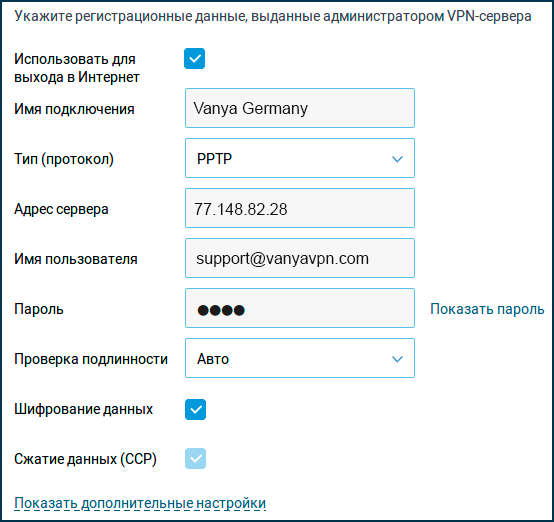This screenshot has height=522, width=554.
Task: Toggle the 'Использовать для выхода в Интернет' checkbox
Action: pos(194,59)
